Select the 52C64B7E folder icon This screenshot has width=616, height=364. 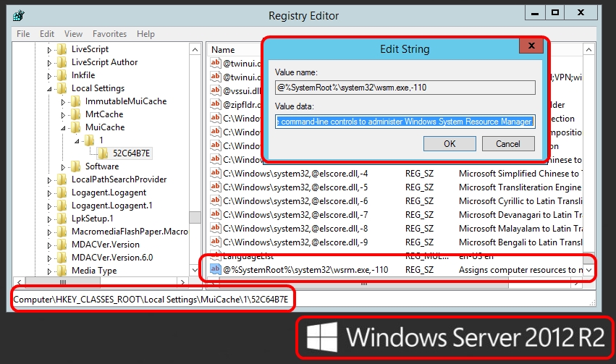(103, 153)
